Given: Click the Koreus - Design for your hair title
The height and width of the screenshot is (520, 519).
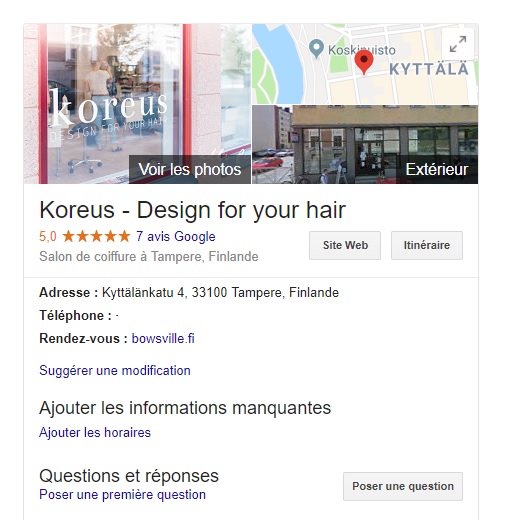Looking at the screenshot, I should (192, 210).
